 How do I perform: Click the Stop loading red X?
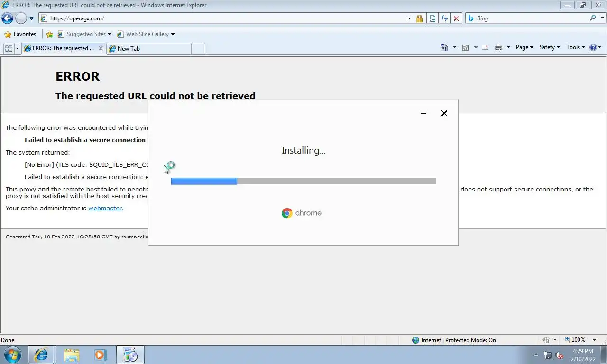click(x=456, y=18)
